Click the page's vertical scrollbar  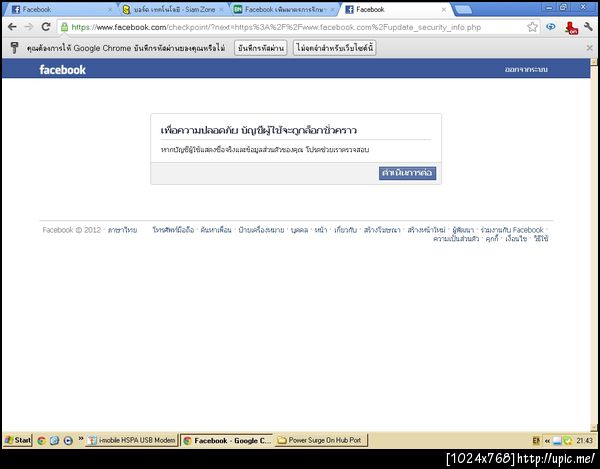pyautogui.click(x=595, y=245)
